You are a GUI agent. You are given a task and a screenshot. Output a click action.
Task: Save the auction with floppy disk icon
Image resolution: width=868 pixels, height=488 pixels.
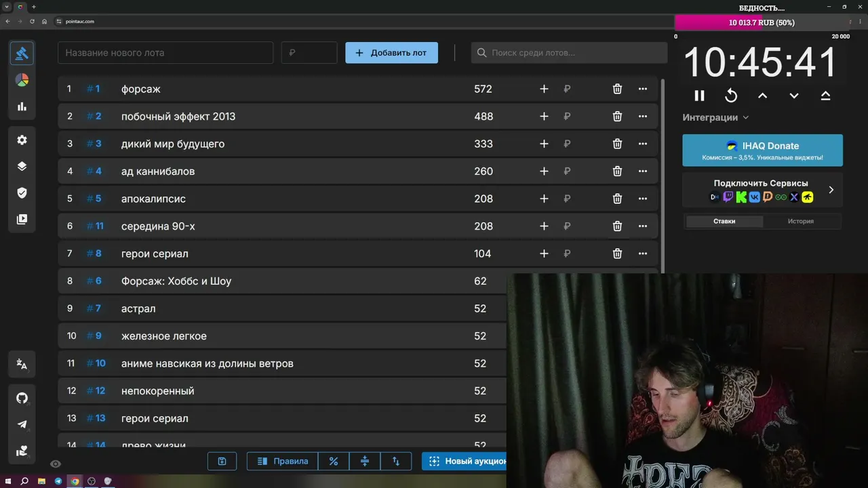[222, 461]
